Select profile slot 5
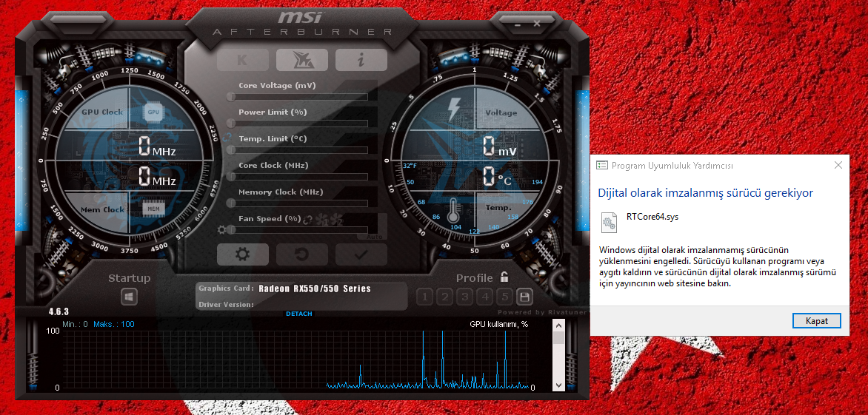 [x=504, y=297]
